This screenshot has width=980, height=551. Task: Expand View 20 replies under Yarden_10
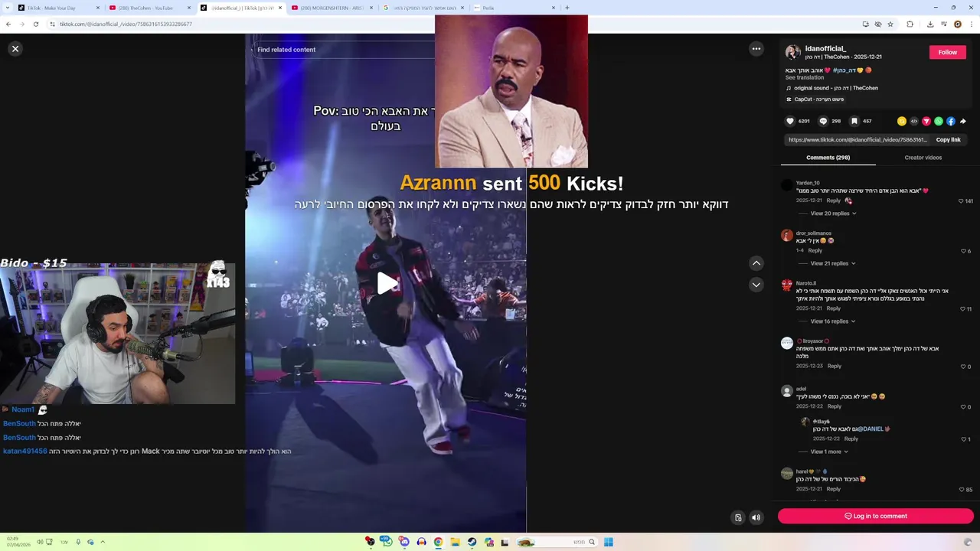tap(833, 214)
